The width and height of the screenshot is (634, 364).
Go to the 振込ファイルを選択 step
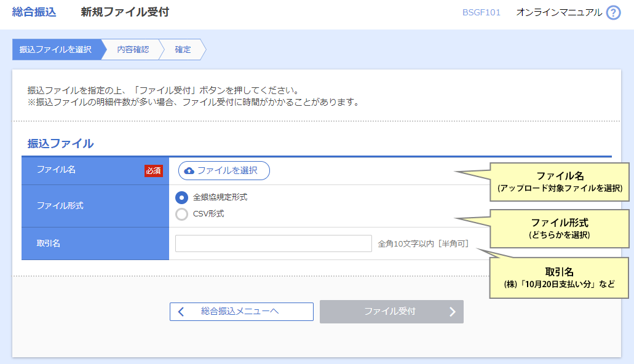point(55,50)
